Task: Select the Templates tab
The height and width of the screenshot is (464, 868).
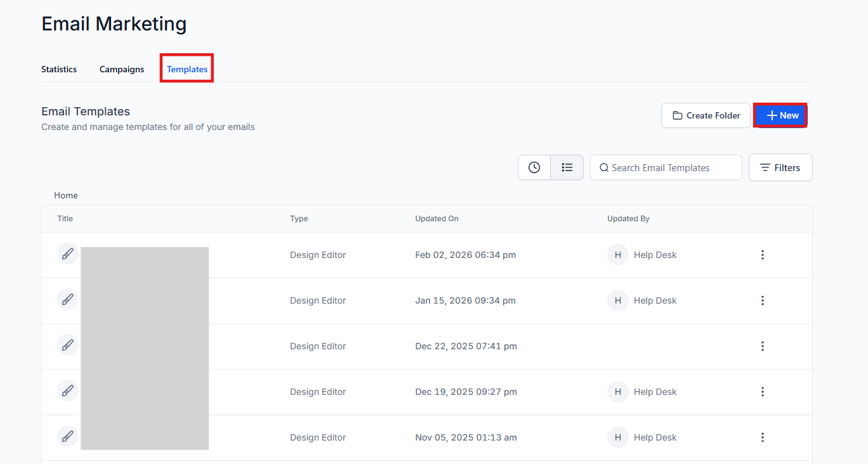Action: pos(187,69)
